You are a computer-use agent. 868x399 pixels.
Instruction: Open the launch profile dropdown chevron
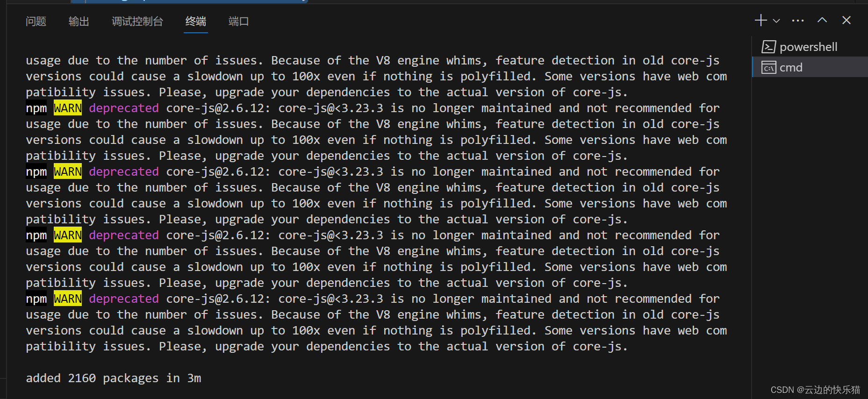pos(776,21)
